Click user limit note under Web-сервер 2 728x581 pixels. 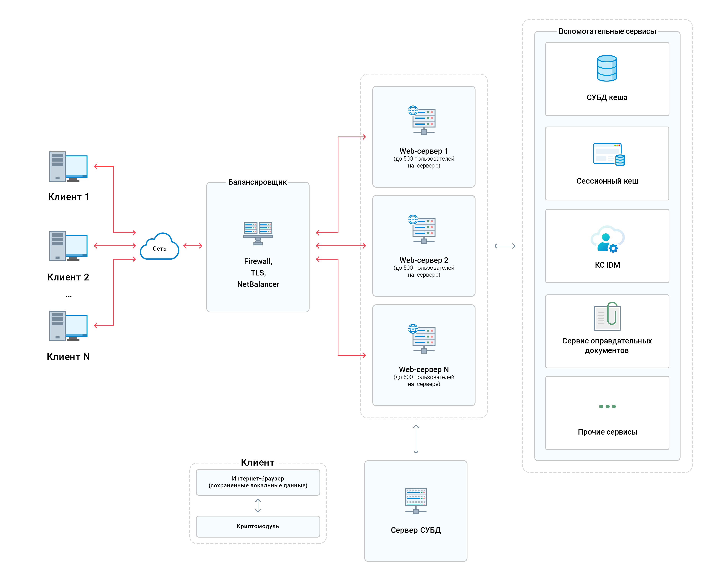tap(424, 271)
